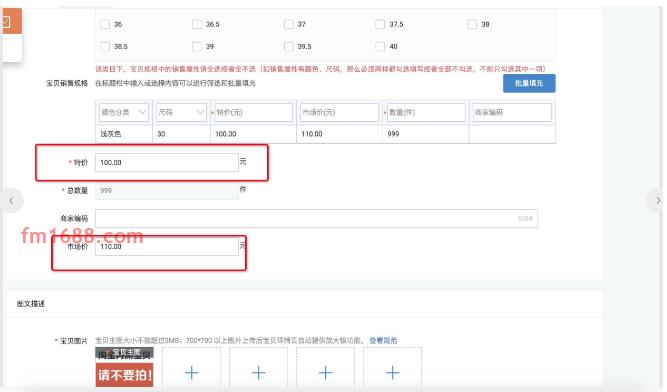Check the size 36.5 checkbox

click(197, 24)
